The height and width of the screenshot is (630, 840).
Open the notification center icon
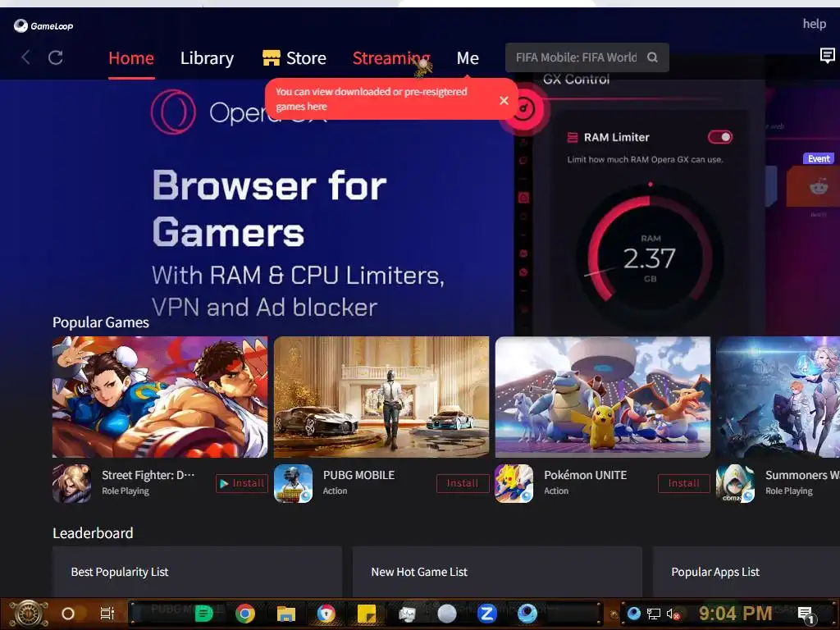[806, 615]
